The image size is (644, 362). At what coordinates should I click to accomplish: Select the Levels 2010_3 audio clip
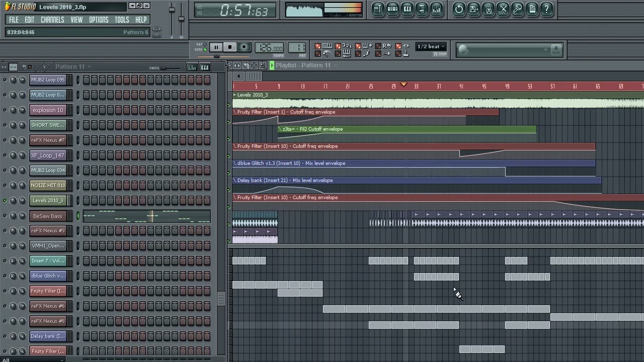438,101
